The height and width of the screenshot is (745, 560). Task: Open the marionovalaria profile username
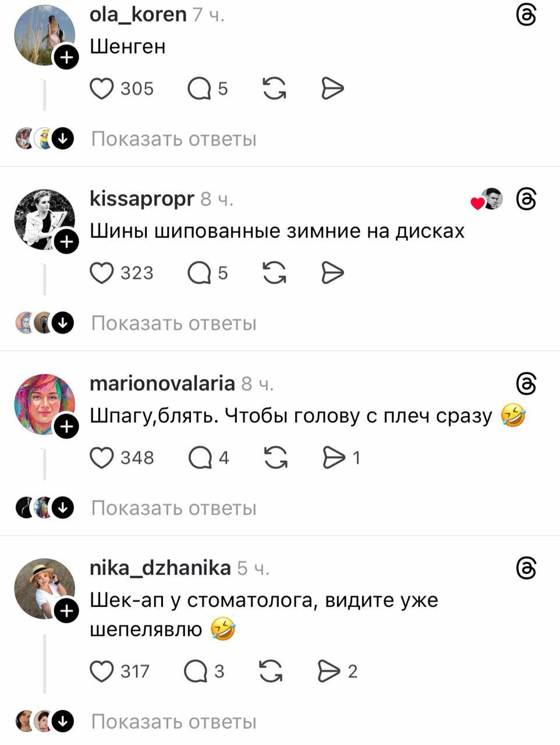162,384
